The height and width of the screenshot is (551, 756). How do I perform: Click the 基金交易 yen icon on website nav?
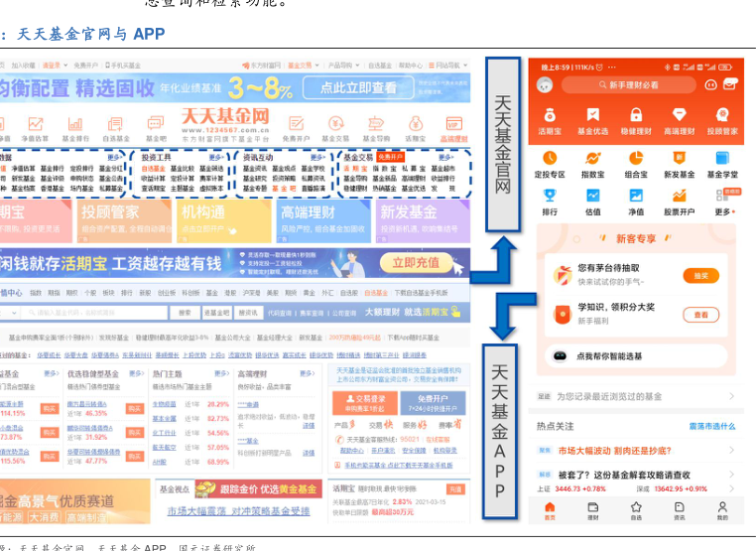pyautogui.click(x=335, y=123)
